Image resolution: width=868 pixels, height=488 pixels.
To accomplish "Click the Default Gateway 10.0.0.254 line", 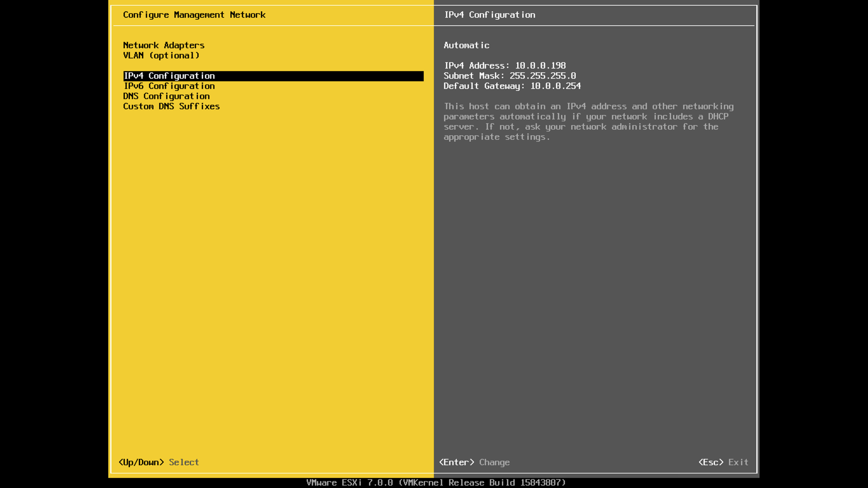I will click(512, 86).
